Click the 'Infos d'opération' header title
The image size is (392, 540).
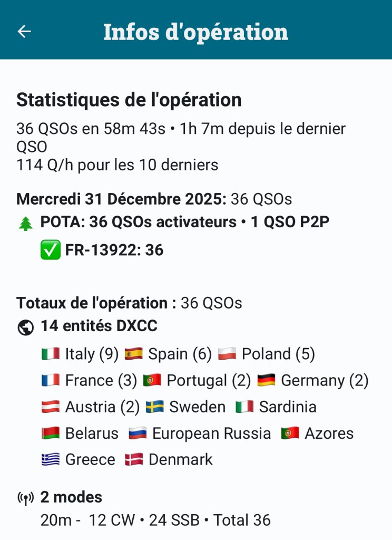195,32
